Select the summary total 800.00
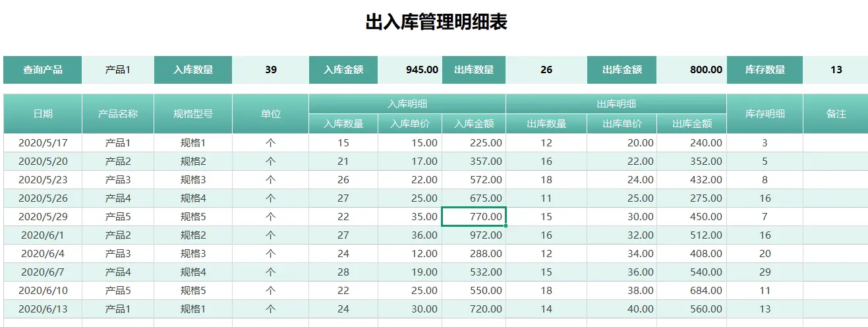 coord(692,70)
